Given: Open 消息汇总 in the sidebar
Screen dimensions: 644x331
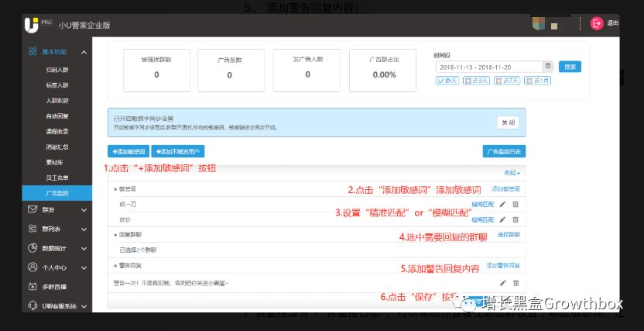Looking at the screenshot, I should click(x=57, y=147).
